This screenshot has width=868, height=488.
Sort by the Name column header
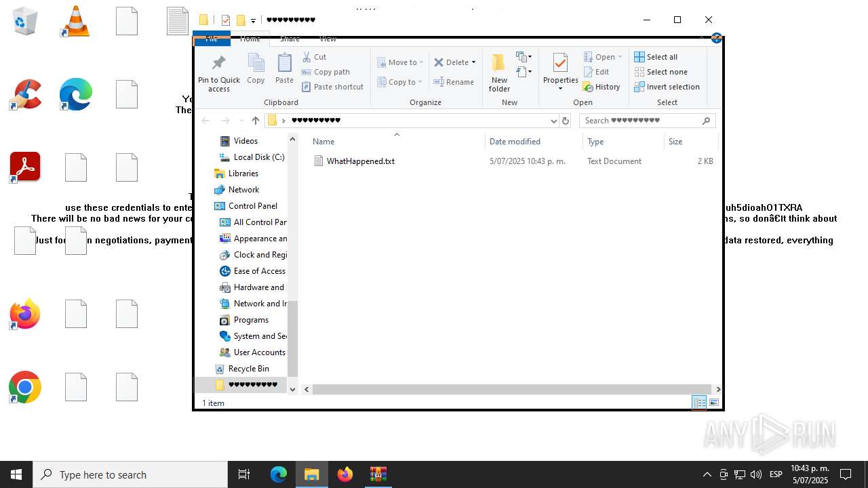click(x=397, y=142)
